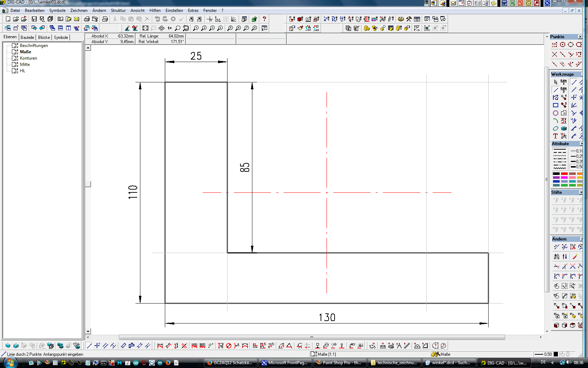Open Microsoft FrontPage in the taskbar
588x368 pixels.
[285, 363]
